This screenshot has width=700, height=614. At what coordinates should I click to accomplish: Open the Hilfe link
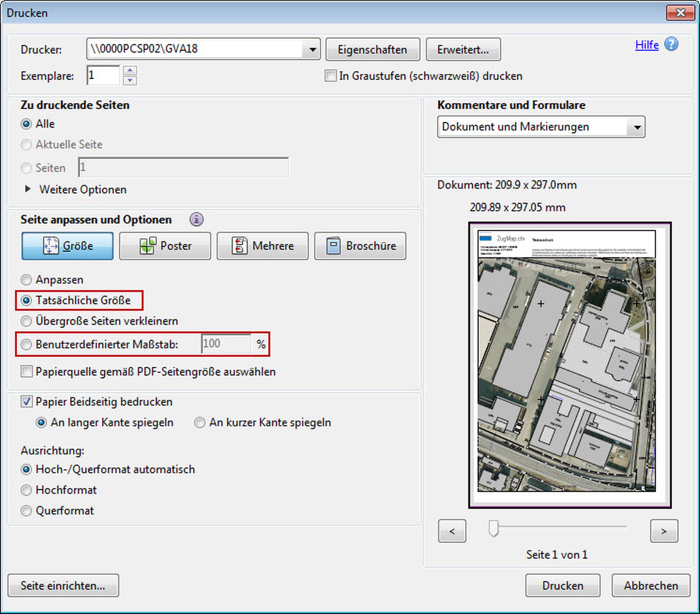point(647,45)
